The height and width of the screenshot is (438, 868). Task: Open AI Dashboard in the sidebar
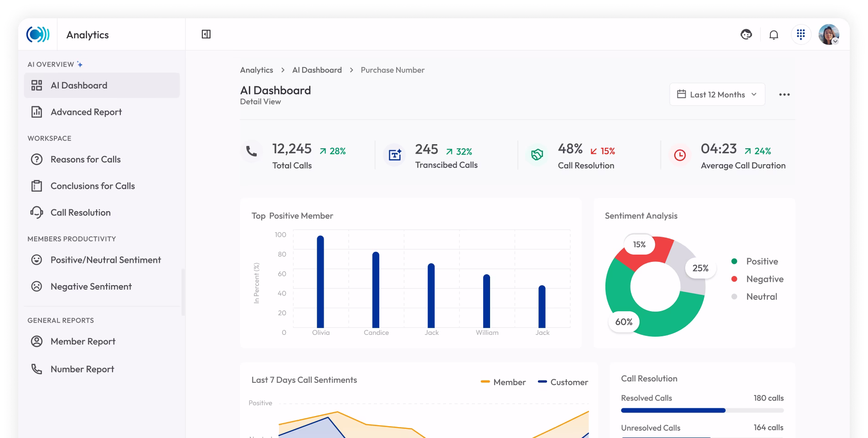click(102, 85)
